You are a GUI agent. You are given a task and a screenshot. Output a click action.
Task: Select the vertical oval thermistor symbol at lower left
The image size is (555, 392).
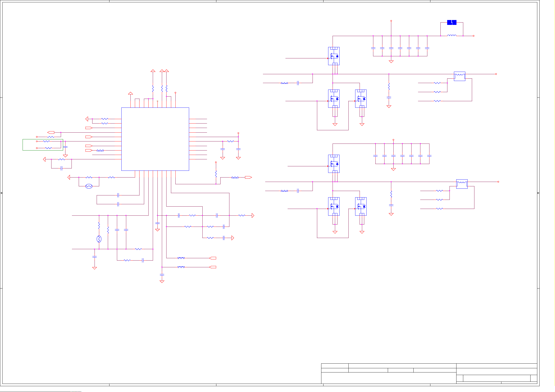(x=99, y=239)
